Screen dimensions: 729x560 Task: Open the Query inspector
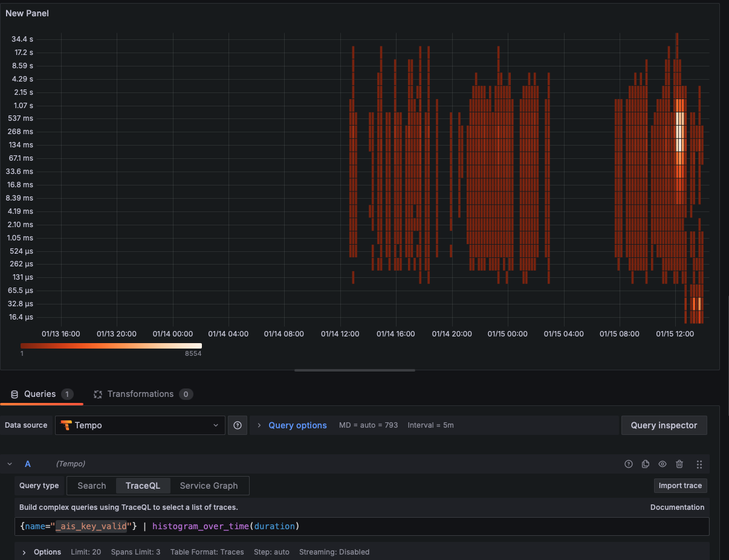pos(664,425)
